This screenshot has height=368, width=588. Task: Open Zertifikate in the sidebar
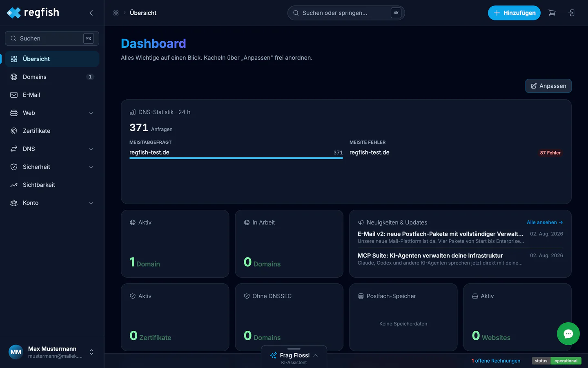(x=52, y=131)
